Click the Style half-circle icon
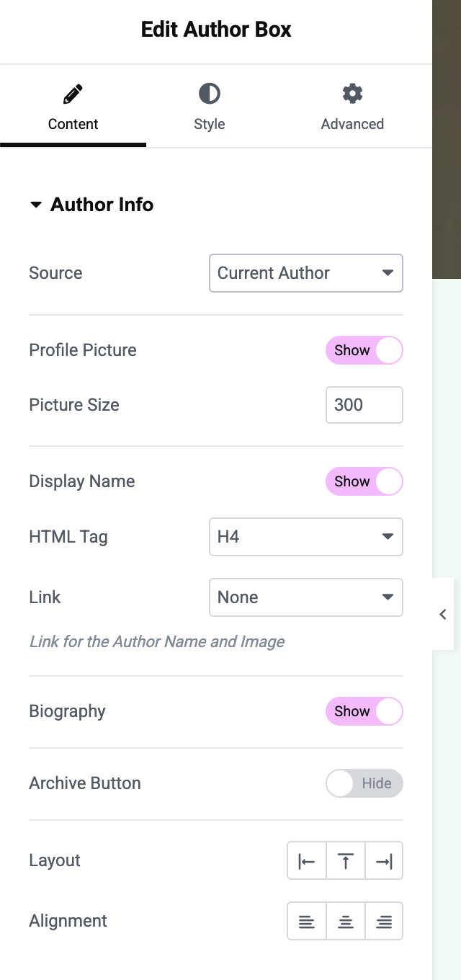 209,94
